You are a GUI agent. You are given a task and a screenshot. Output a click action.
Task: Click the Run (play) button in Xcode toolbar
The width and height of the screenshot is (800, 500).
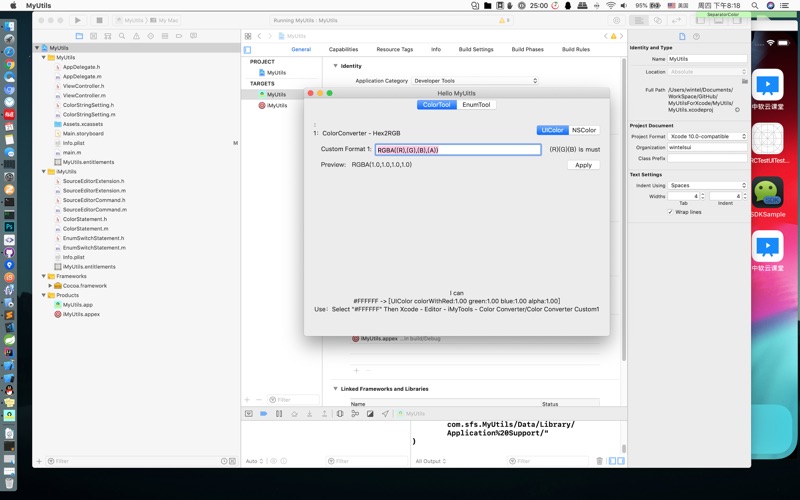78,20
